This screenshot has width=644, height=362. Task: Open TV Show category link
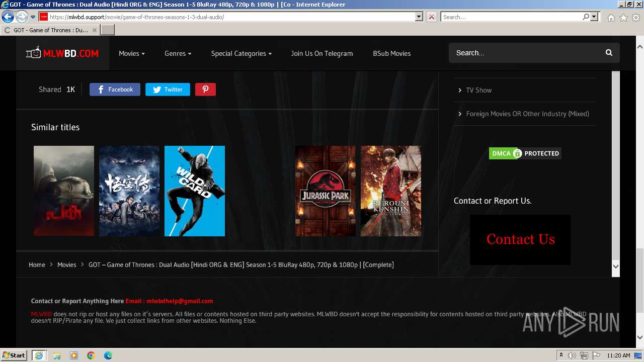[x=478, y=90]
